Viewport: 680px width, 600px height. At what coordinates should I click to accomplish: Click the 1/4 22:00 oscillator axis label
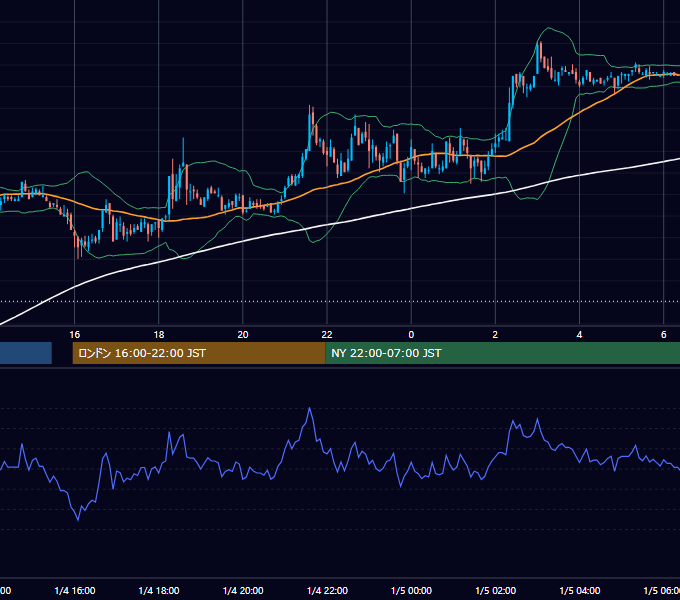(327, 590)
